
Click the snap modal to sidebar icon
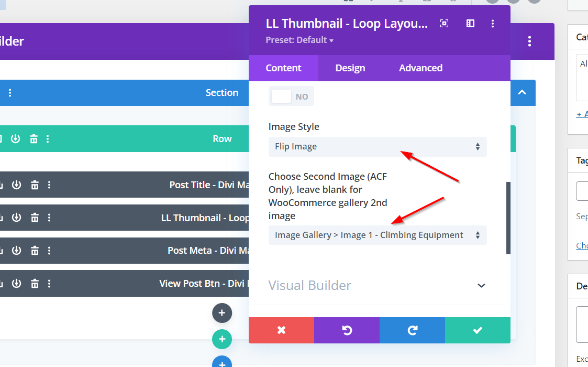470,24
